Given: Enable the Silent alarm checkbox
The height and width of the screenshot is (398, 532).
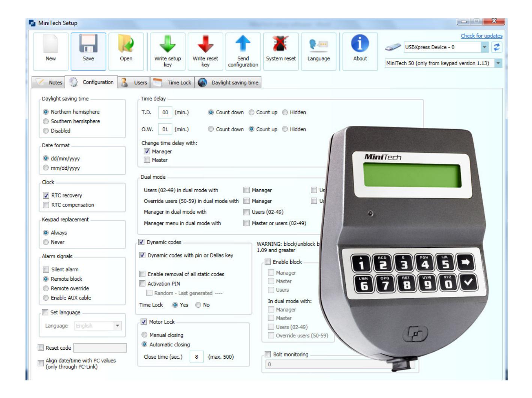Looking at the screenshot, I should pos(46,269).
